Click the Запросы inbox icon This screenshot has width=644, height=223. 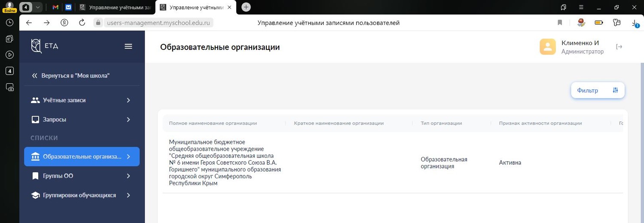coord(36,119)
